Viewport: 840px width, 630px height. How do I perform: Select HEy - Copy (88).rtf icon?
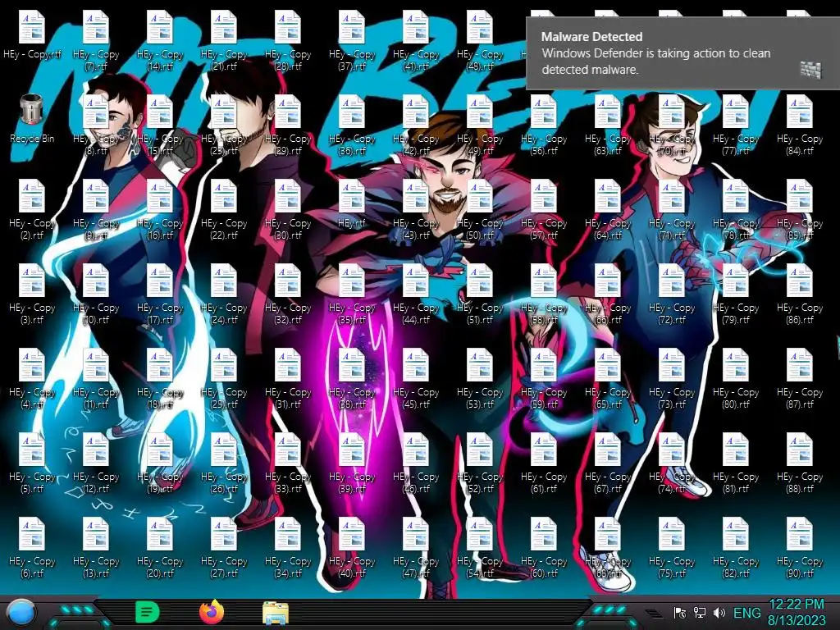[x=799, y=449]
